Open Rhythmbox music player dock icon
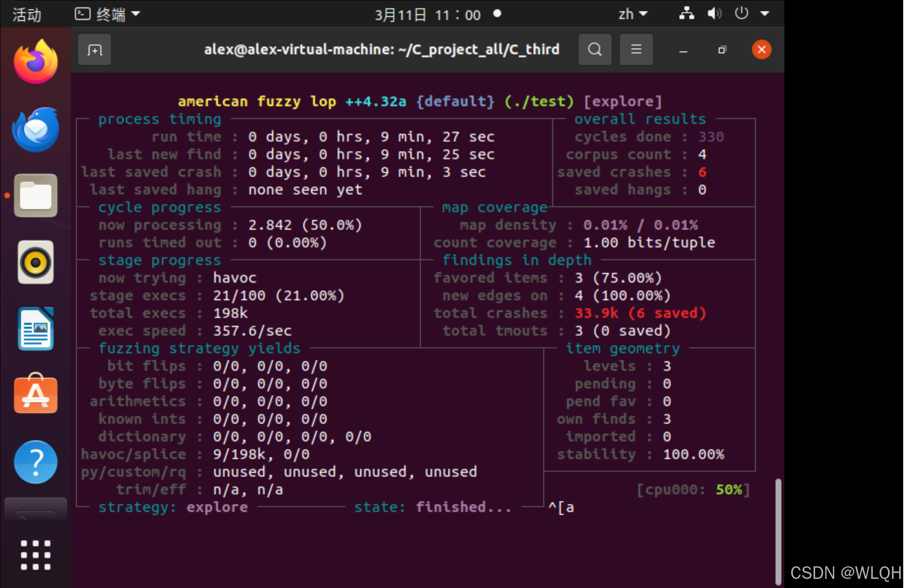This screenshot has height=588, width=904. coord(36,262)
